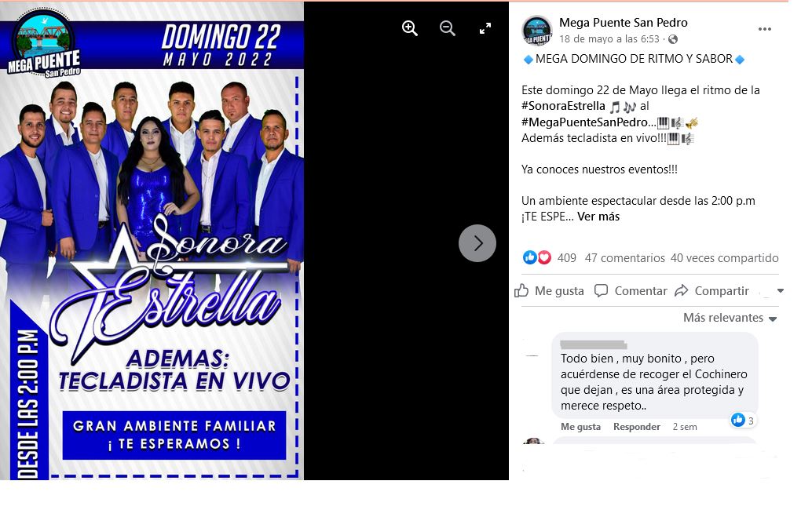Zoom in on the photo

coord(410,28)
